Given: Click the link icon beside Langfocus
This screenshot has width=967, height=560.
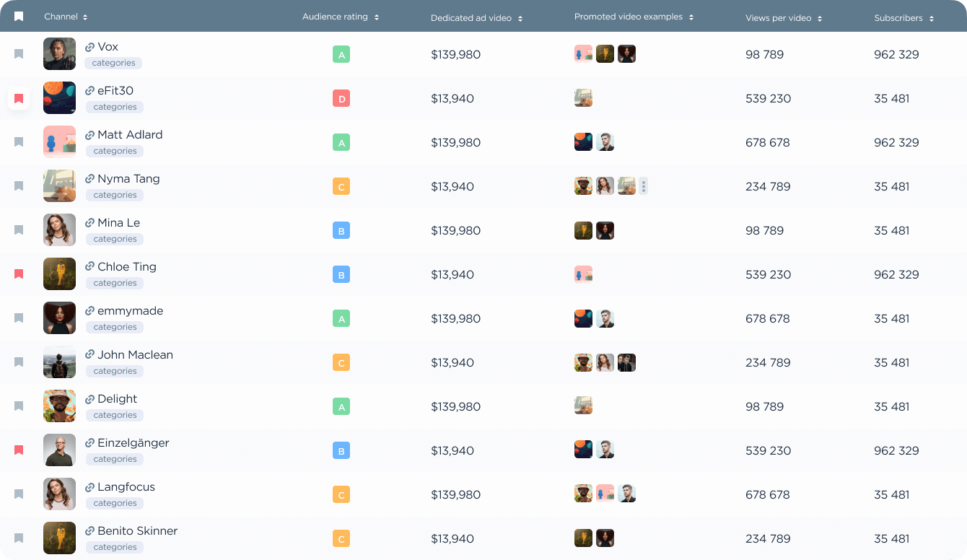Looking at the screenshot, I should pos(89,487).
